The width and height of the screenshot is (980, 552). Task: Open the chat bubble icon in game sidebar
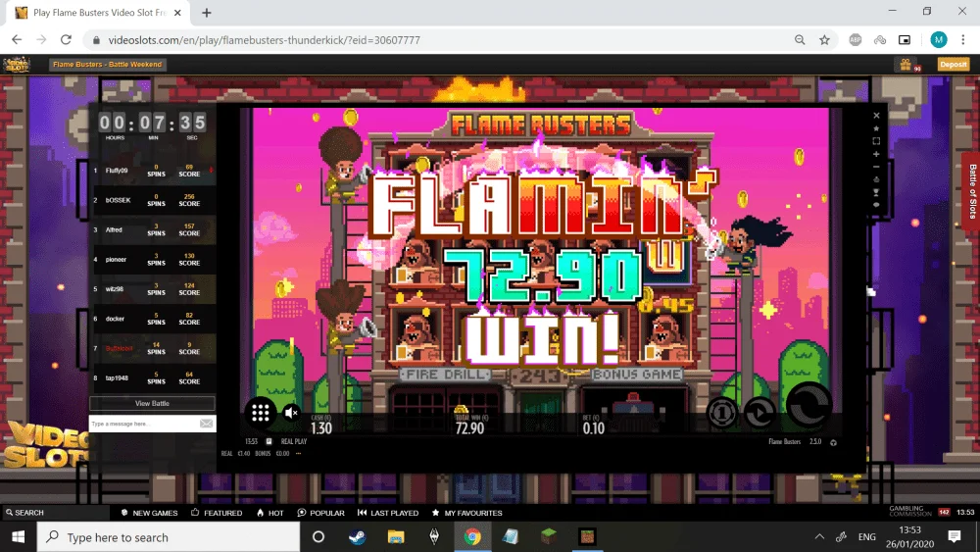tap(876, 205)
